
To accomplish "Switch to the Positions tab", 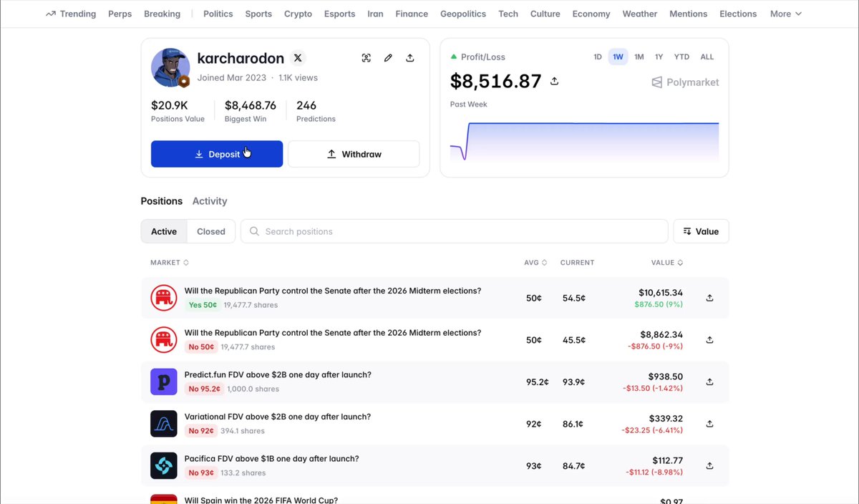I will point(162,201).
